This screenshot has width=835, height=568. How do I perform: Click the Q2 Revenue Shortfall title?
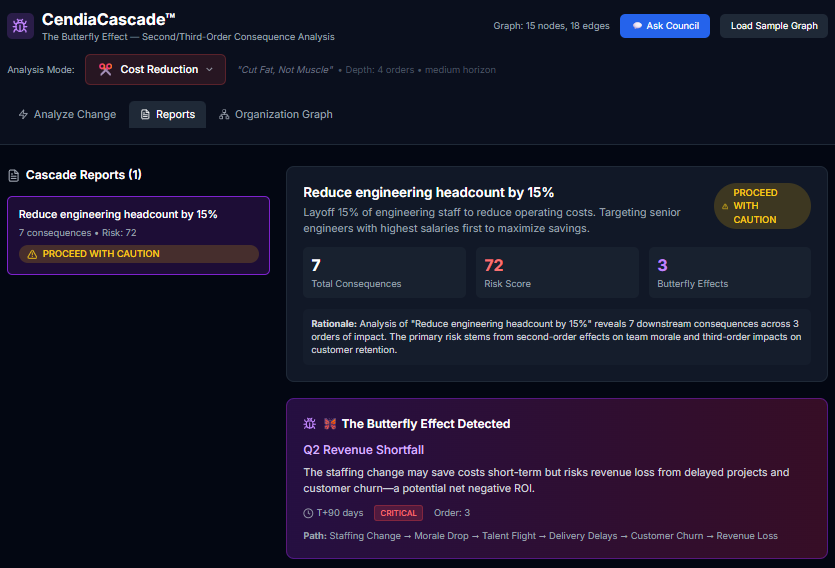(363, 450)
